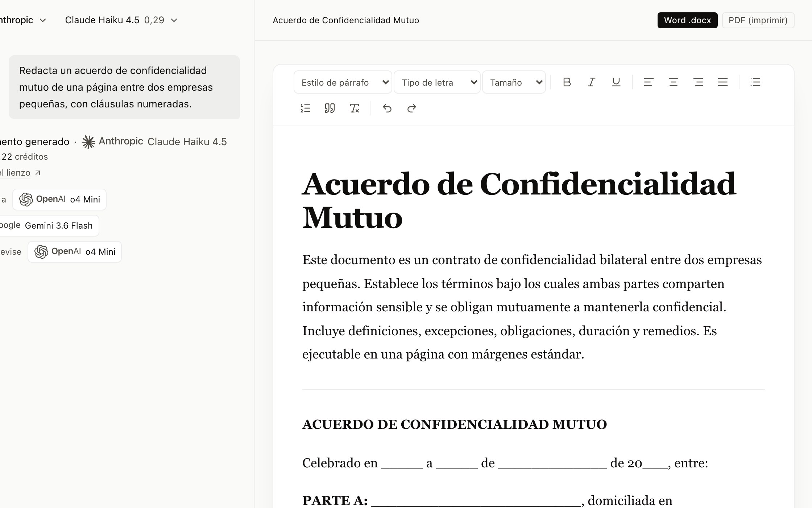This screenshot has width=812, height=508.
Task: Click the bold 'ACUERDO DE CONFIDENCIALIDAD MUTUO' subtitle
Action: (455, 425)
